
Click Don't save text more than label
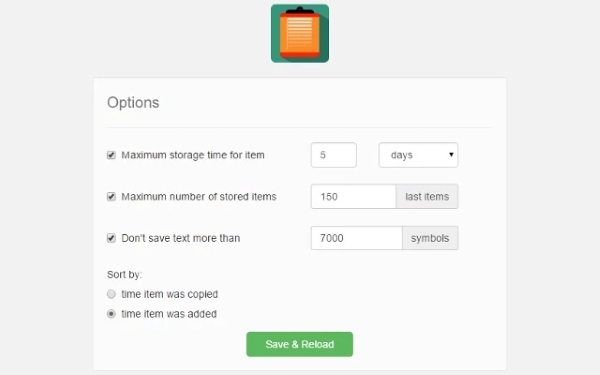tap(181, 238)
